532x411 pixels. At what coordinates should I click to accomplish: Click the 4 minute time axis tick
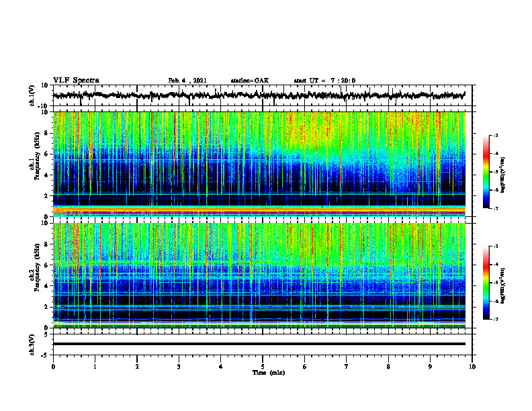pyautogui.click(x=221, y=367)
